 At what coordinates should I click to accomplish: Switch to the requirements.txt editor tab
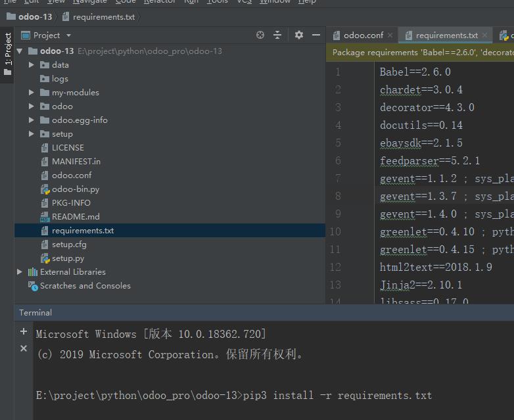point(446,35)
